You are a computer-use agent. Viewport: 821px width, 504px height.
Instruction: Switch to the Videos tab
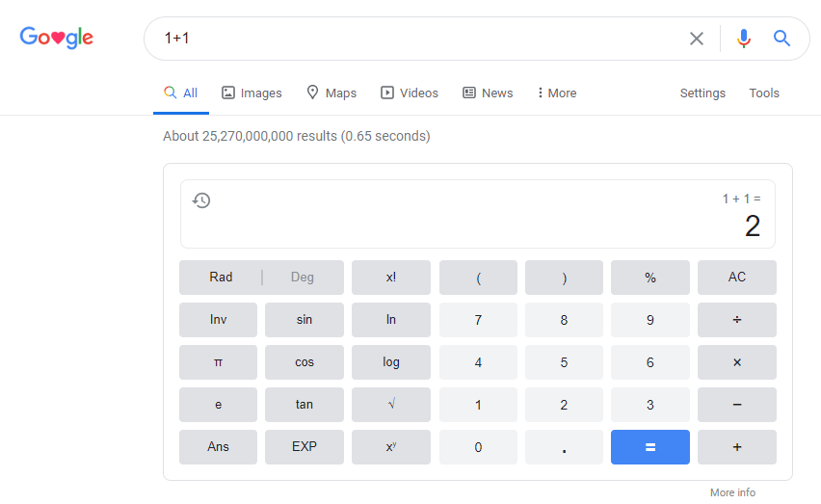[410, 93]
